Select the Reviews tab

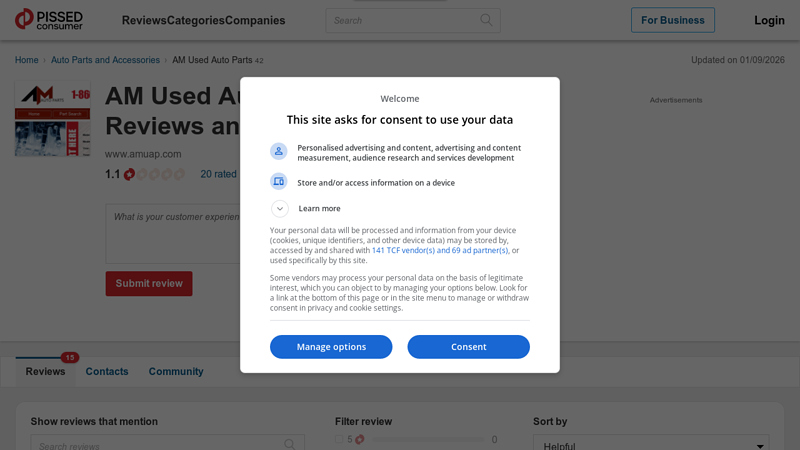click(45, 371)
